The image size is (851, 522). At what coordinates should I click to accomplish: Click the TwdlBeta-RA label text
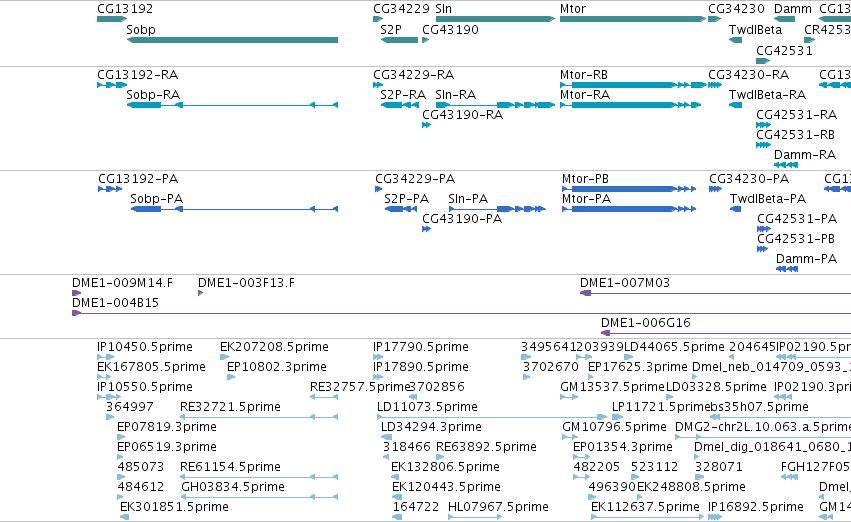(x=767, y=94)
